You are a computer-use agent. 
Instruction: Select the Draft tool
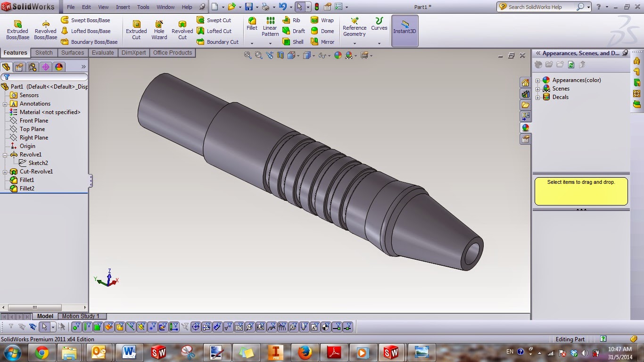pyautogui.click(x=293, y=31)
